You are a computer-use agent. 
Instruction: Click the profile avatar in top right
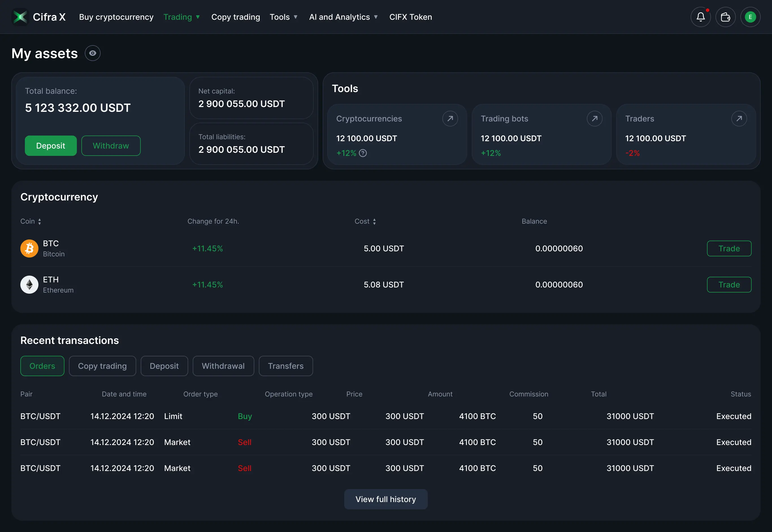pos(750,17)
